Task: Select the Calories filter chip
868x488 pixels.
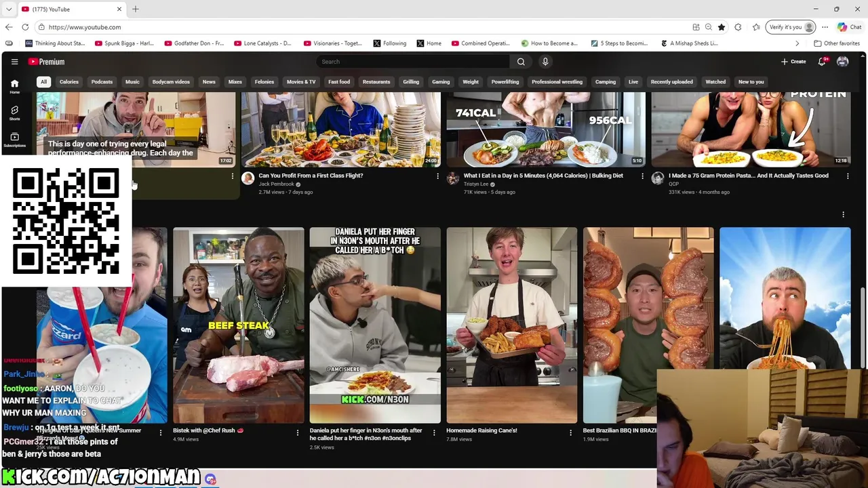Action: (68, 82)
